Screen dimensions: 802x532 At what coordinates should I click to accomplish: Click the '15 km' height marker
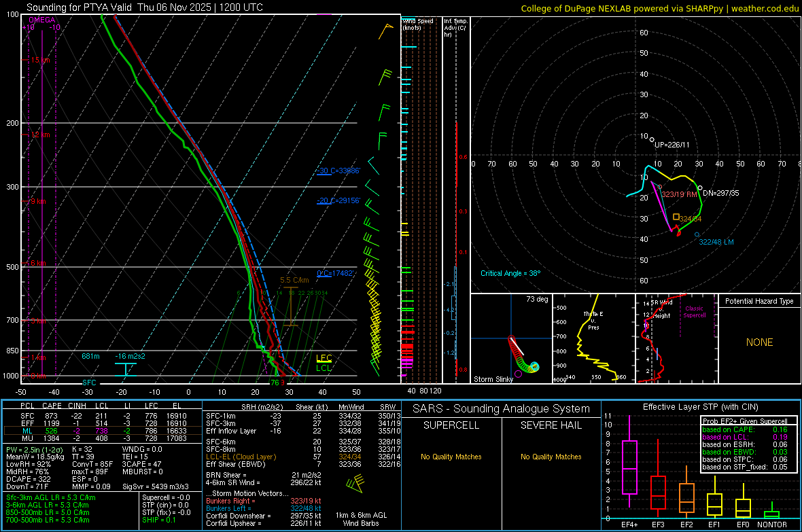click(x=40, y=60)
